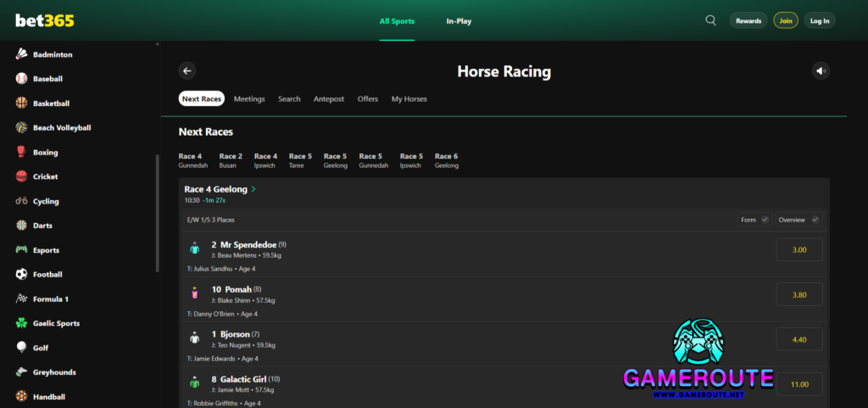Click the Mr Spendedoe horse name

coord(248,244)
